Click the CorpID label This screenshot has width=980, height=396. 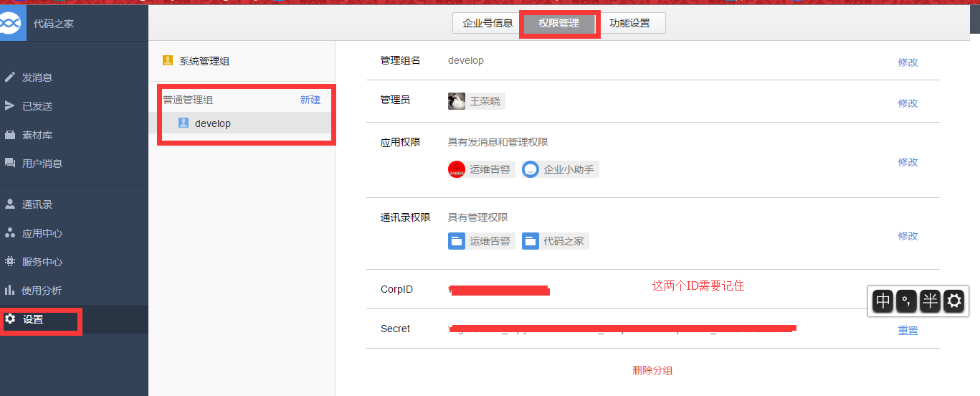(x=396, y=289)
